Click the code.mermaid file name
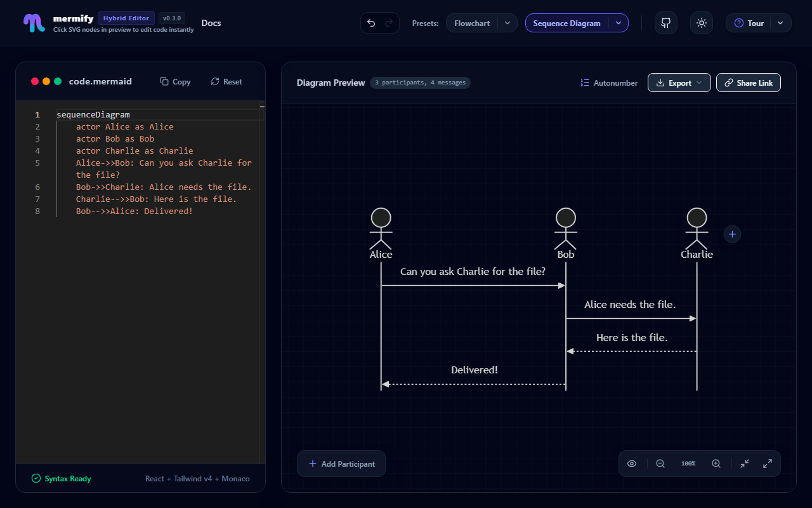The height and width of the screenshot is (508, 812). [100, 81]
